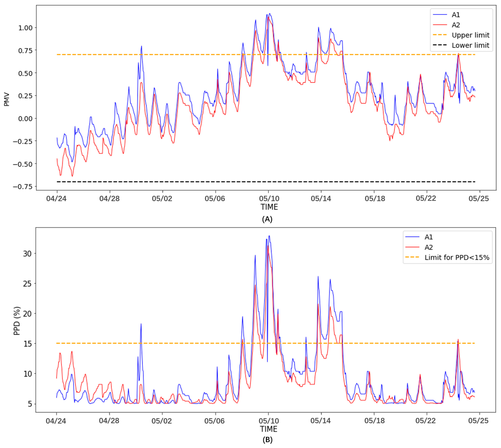
Task: Click the 05/18 tick label on PPD chart
Action: click(x=375, y=421)
